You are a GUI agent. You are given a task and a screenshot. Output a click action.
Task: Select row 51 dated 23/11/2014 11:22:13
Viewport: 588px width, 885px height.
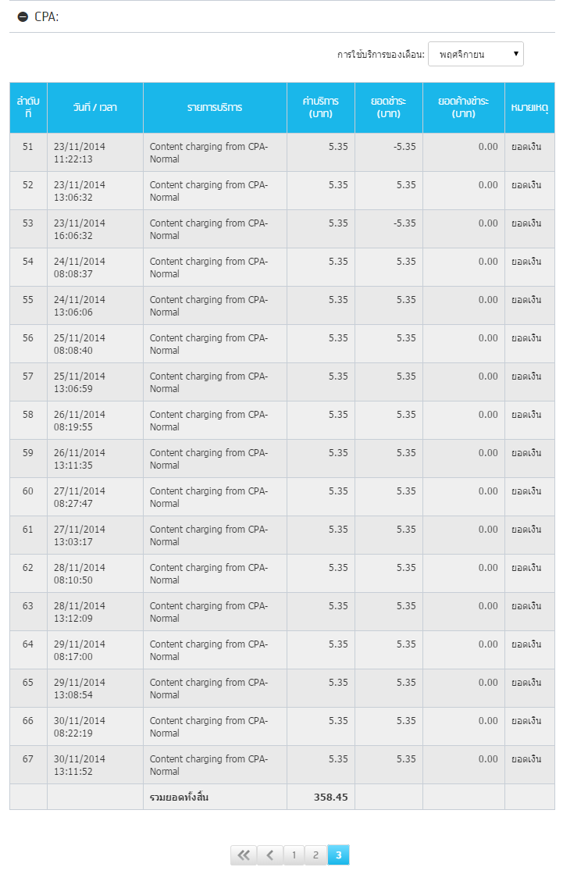(282, 152)
